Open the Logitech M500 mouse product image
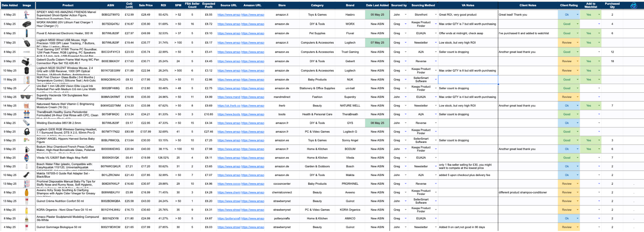The height and width of the screenshot is (232, 644). pos(27,43)
